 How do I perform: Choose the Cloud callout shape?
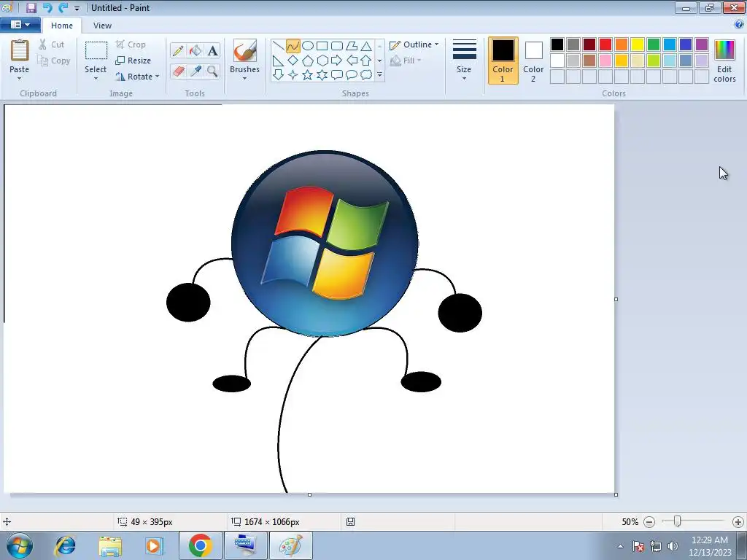pyautogui.click(x=366, y=75)
